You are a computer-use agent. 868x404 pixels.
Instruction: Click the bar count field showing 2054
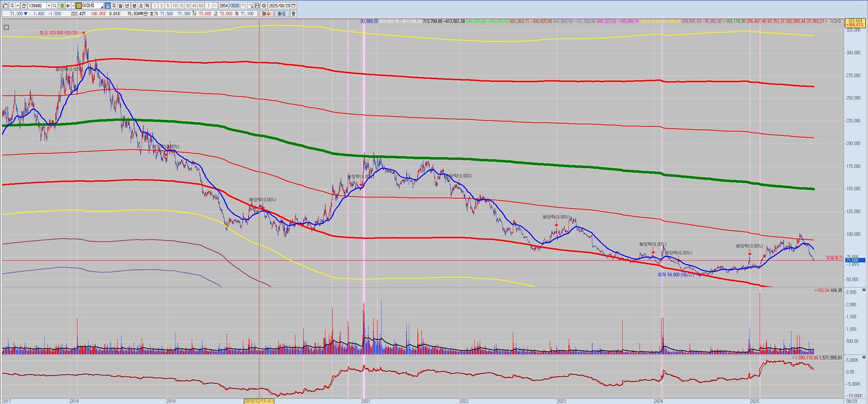(x=223, y=6)
